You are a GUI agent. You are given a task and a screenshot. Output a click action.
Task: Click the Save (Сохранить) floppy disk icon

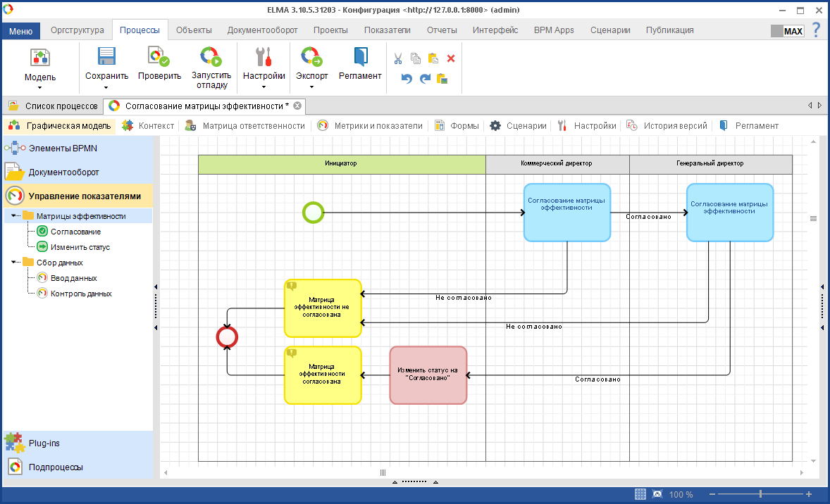pyautogui.click(x=106, y=57)
